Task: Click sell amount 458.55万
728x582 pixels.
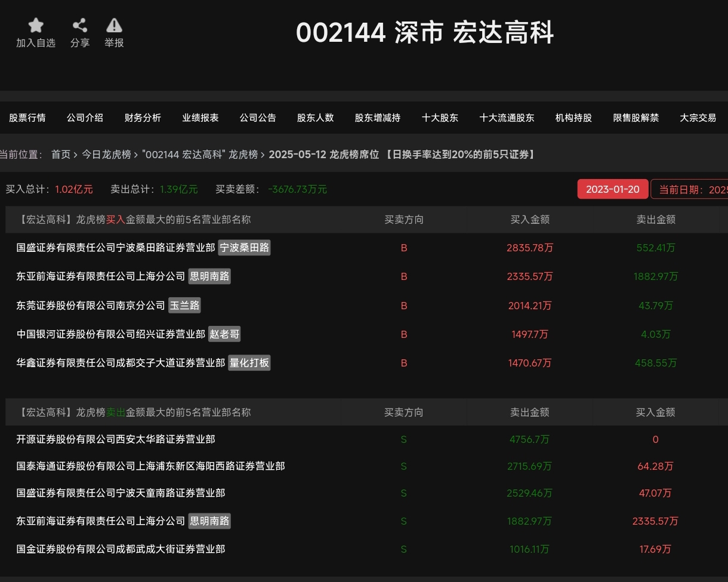Action: coord(656,363)
